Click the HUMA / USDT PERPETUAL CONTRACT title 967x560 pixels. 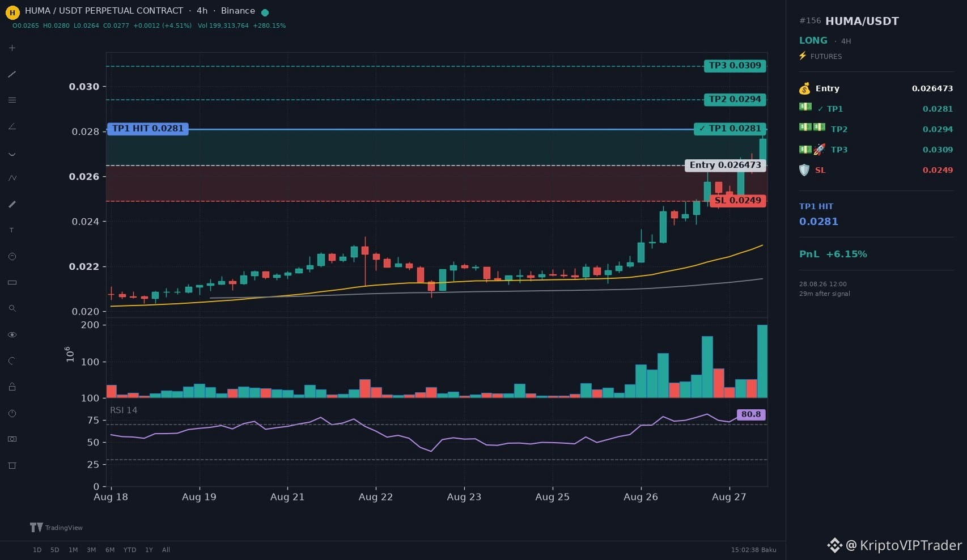104,11
